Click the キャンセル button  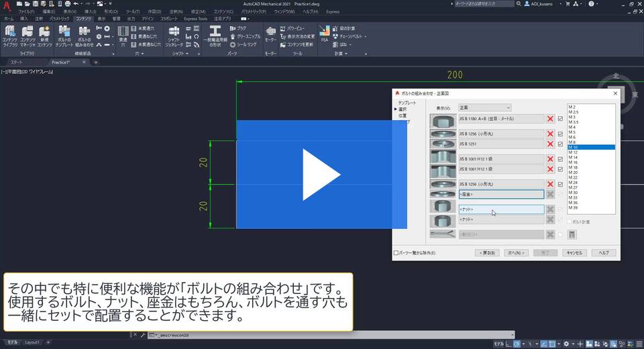click(x=574, y=253)
